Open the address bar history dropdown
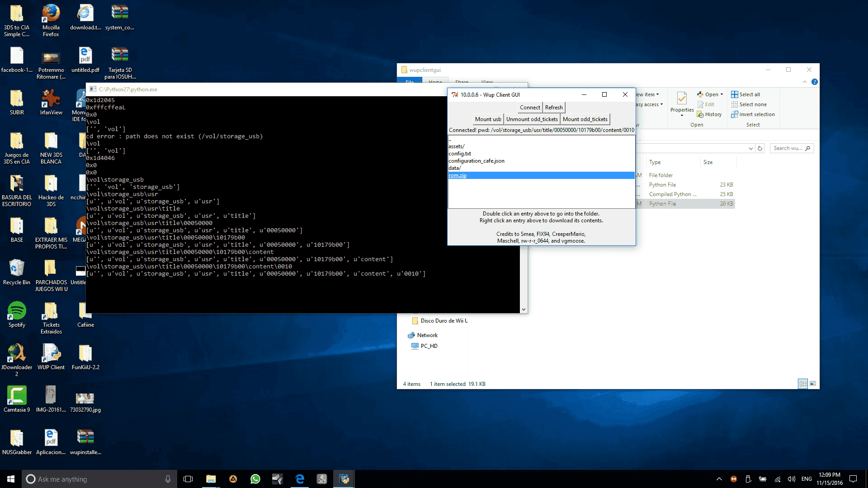 click(750, 148)
